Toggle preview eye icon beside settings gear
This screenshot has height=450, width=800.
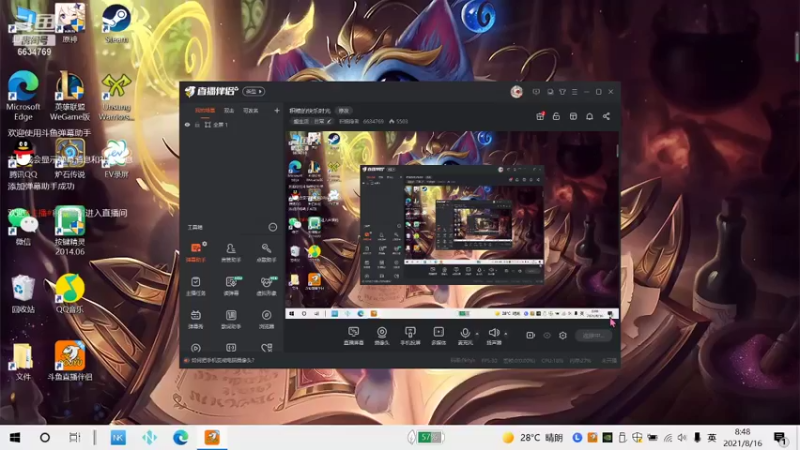coord(547,335)
